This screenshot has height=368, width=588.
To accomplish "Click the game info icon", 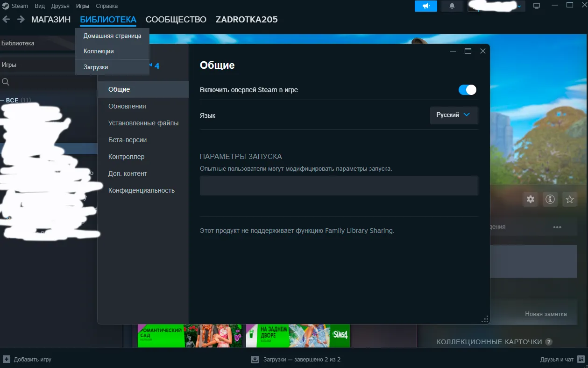I will point(550,199).
